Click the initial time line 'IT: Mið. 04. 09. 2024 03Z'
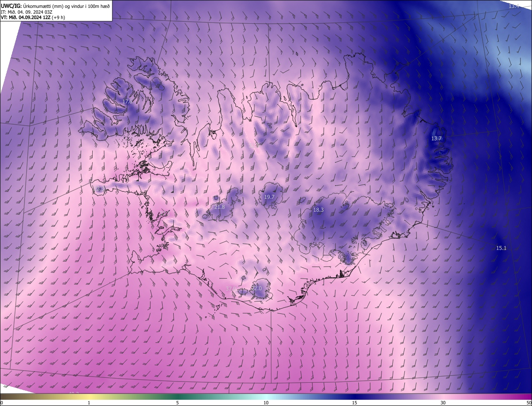Viewport: 532px width, 406px height. pos(26,12)
